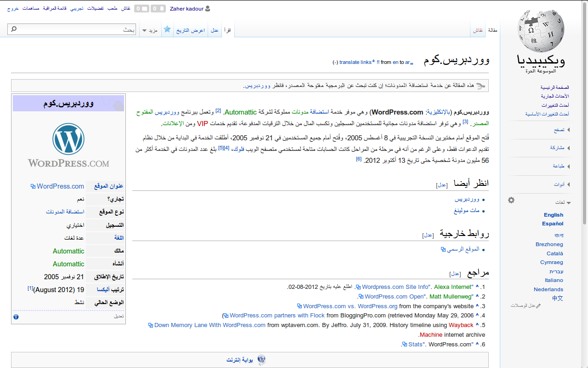Open أحدث التغييرات الأساسية link
This screenshot has height=368, width=588.
(548, 114)
